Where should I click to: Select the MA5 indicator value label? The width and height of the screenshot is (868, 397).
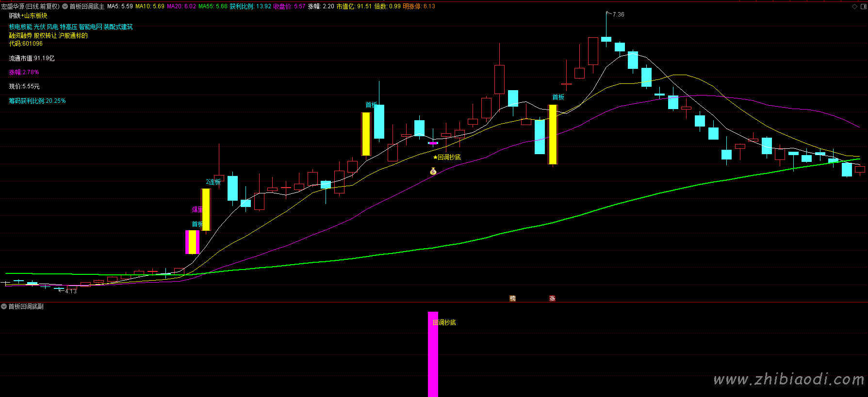click(x=120, y=6)
